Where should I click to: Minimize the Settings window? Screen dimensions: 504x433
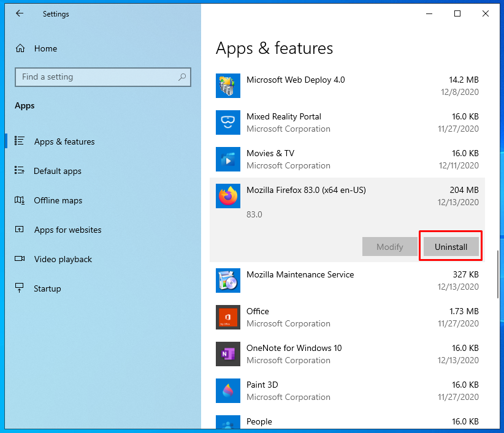click(429, 13)
